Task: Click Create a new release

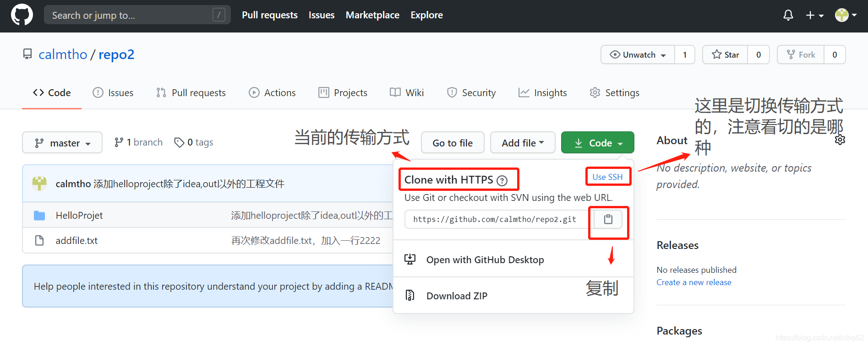Action: [x=694, y=282]
